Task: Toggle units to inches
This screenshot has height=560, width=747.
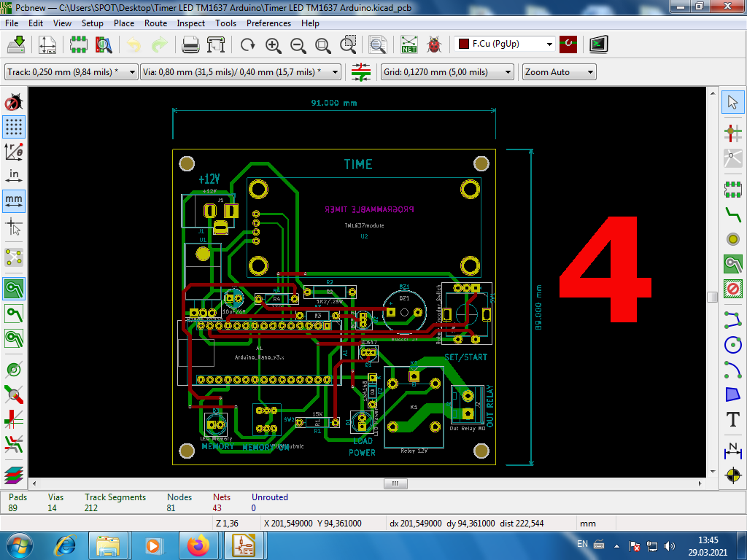Action: coord(14,175)
